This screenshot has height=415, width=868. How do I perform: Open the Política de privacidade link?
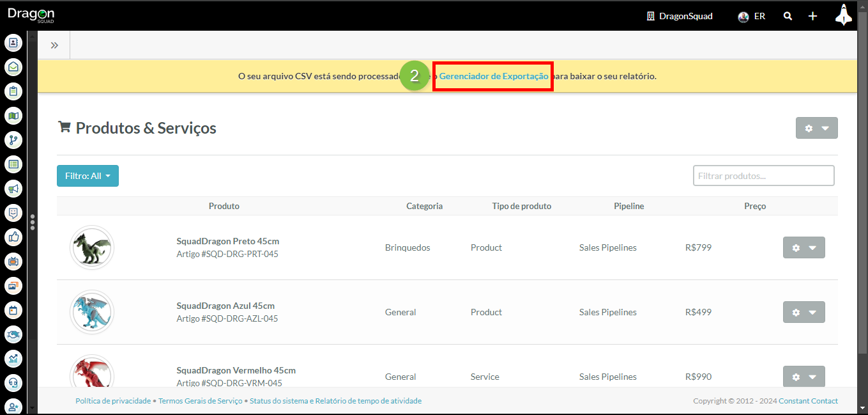click(113, 401)
